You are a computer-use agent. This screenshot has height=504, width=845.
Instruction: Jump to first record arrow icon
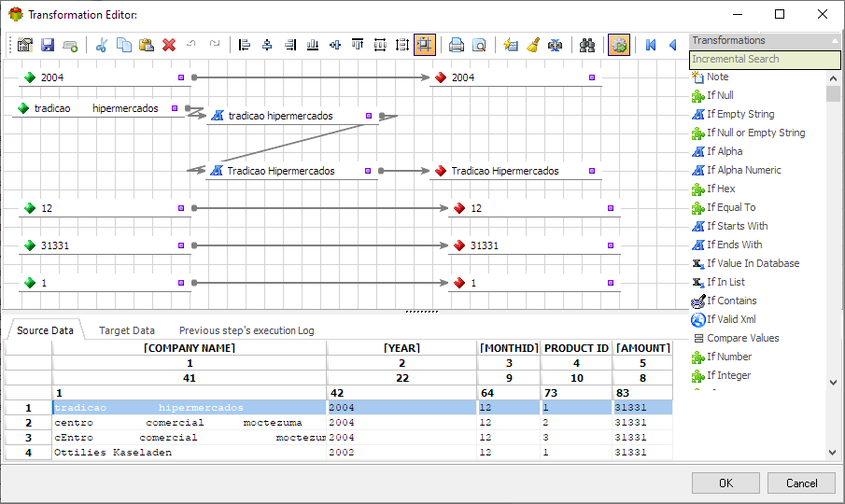(x=651, y=45)
